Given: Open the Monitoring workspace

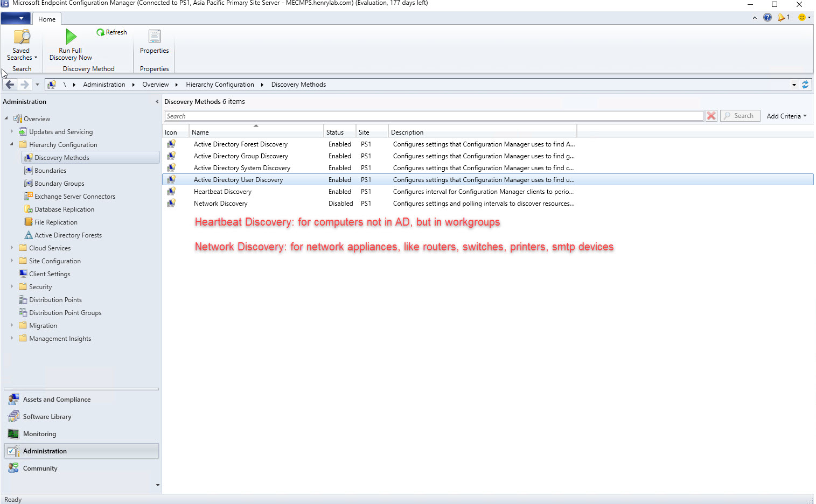Looking at the screenshot, I should pyautogui.click(x=39, y=433).
